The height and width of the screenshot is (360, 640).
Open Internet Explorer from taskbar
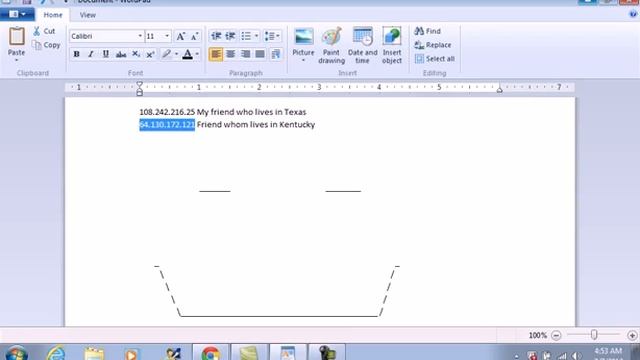click(x=56, y=353)
